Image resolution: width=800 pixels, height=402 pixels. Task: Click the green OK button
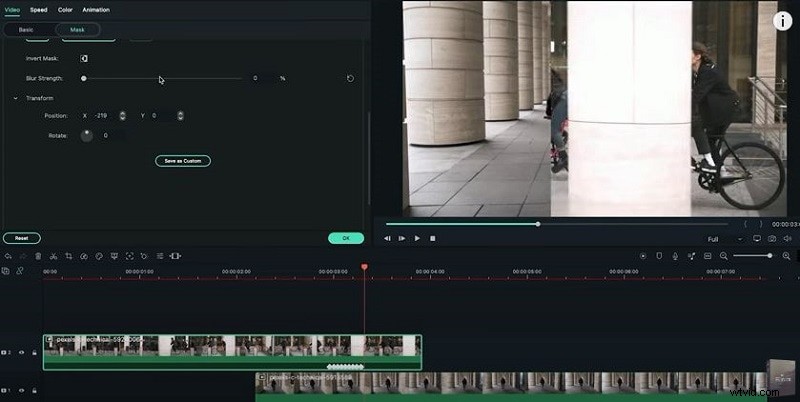[x=346, y=238]
